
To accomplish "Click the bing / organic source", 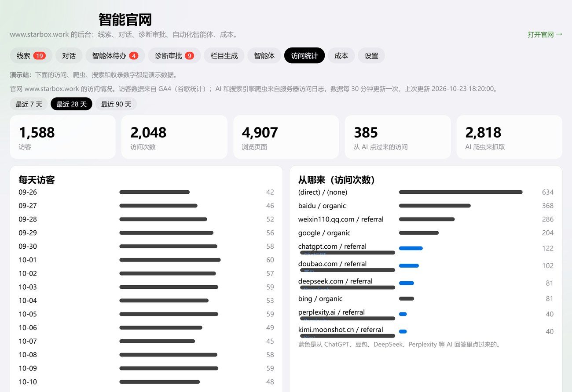I will (320, 299).
